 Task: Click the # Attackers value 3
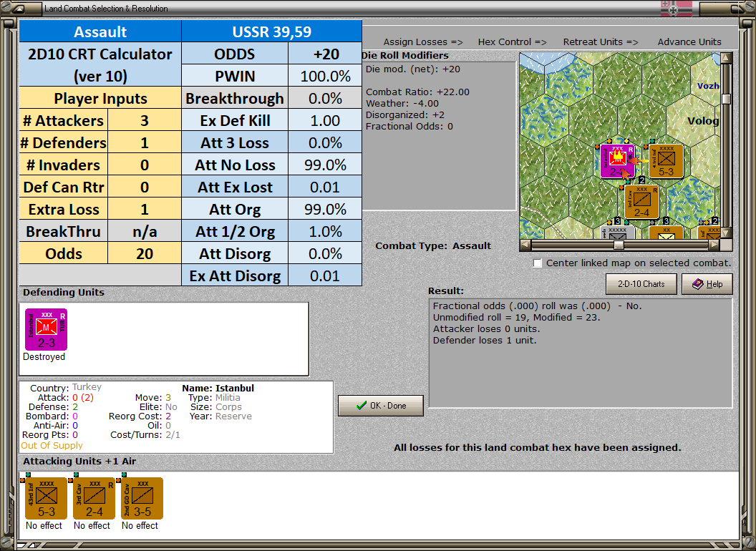tap(145, 120)
